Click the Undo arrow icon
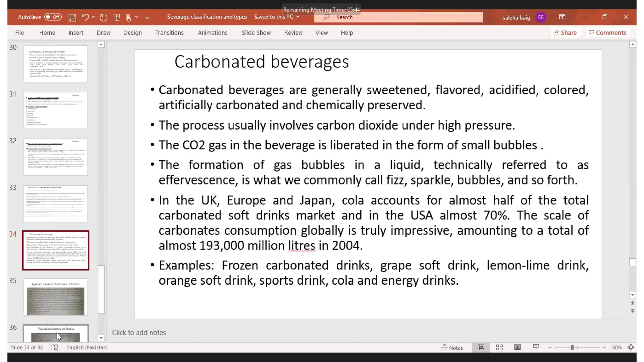 [85, 17]
